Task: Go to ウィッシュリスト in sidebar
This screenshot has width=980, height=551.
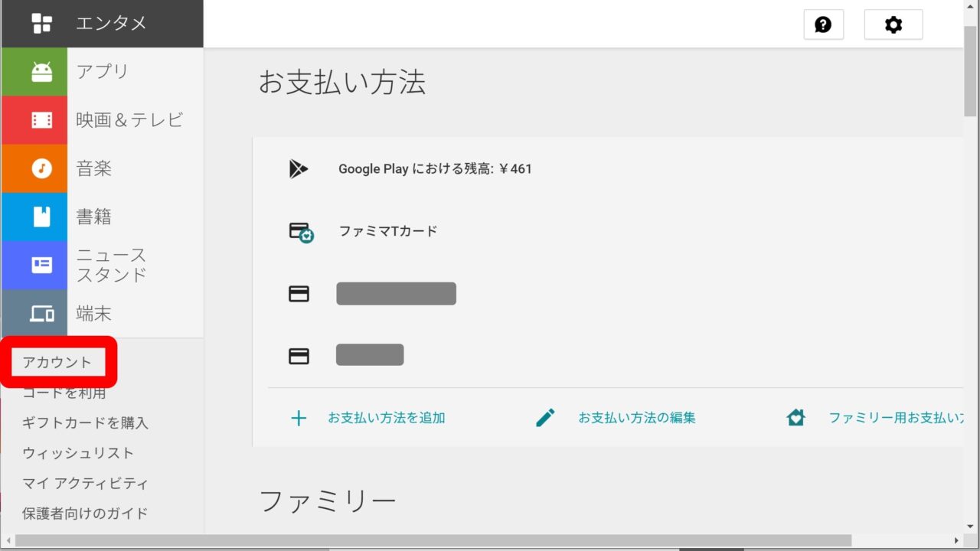Action: tap(78, 453)
